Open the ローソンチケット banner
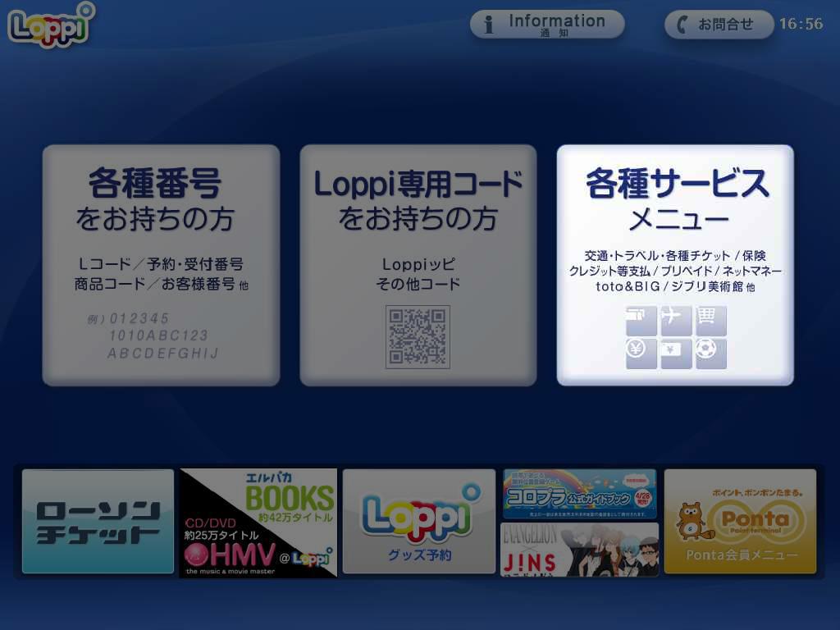 (98, 521)
